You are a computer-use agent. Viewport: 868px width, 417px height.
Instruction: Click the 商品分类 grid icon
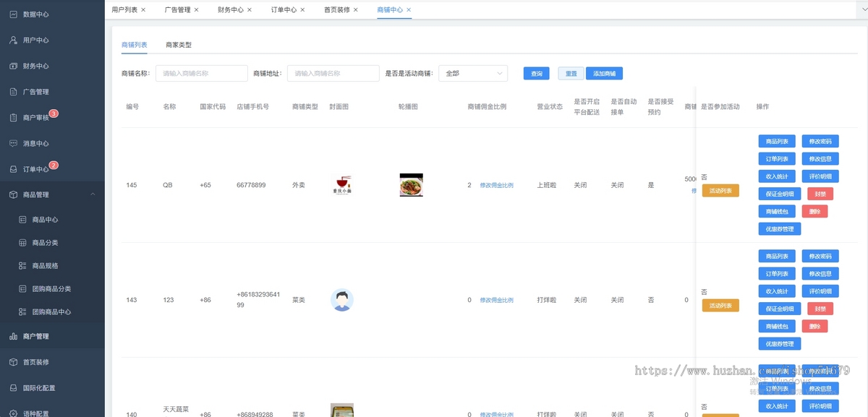click(22, 243)
